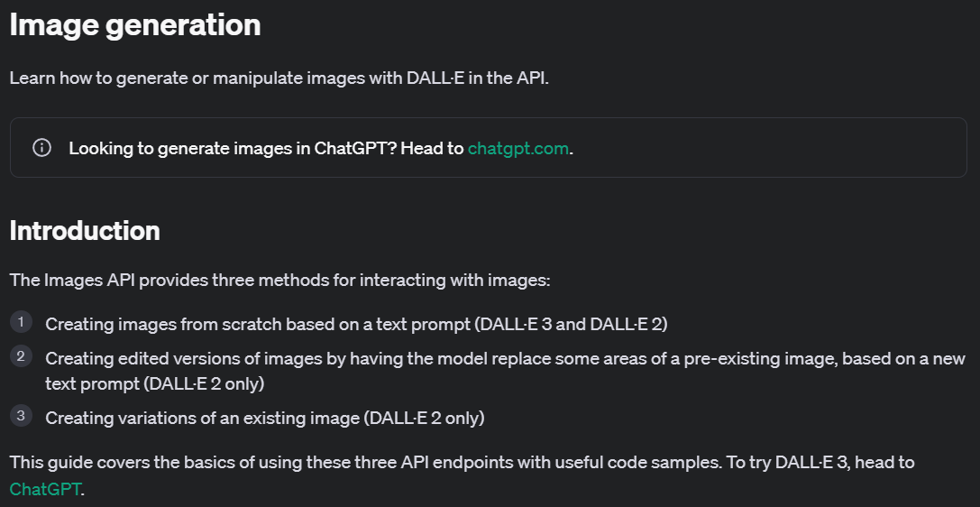Image resolution: width=980 pixels, height=507 pixels.
Task: Click the number 2 list badge
Action: [21, 356]
